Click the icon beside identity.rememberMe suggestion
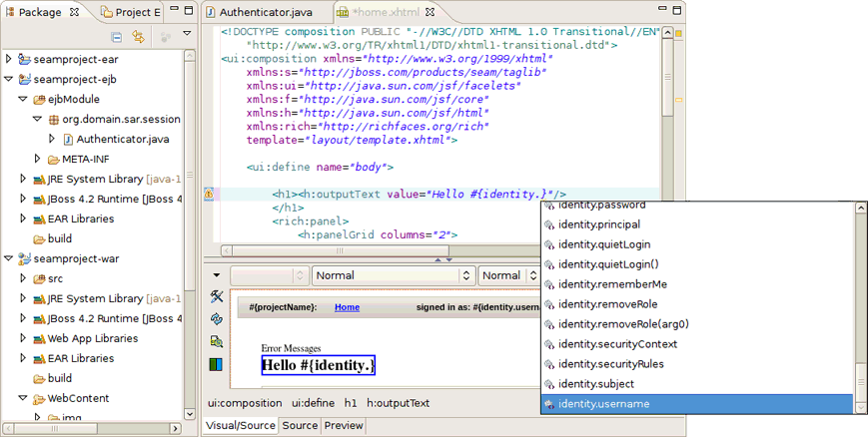 (548, 285)
